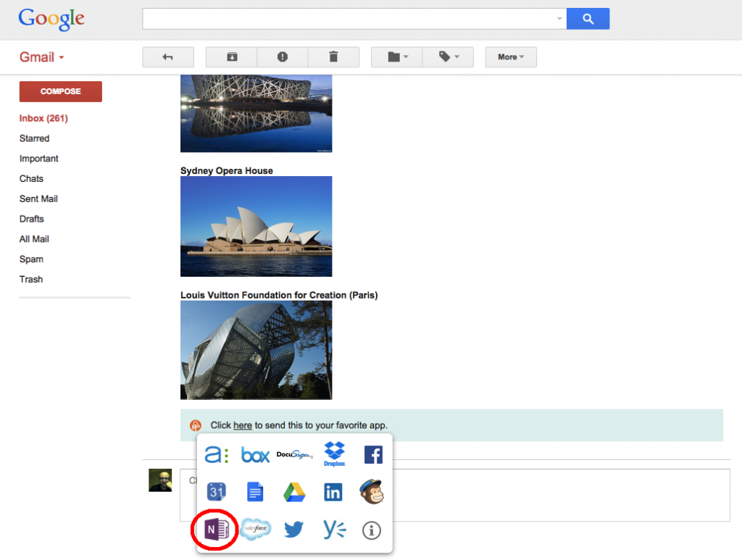This screenshot has width=742, height=560.
Task: Select the Box app icon
Action: [255, 455]
